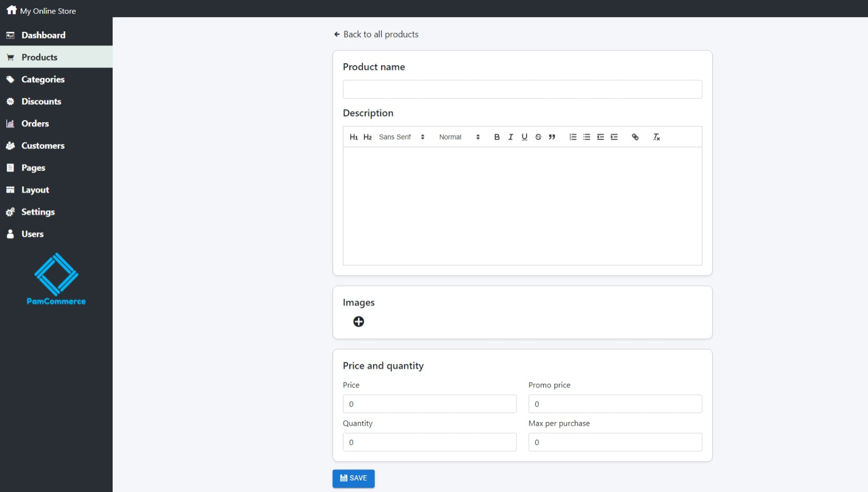Image resolution: width=868 pixels, height=492 pixels.
Task: Create a bullet list in the description
Action: (x=586, y=137)
